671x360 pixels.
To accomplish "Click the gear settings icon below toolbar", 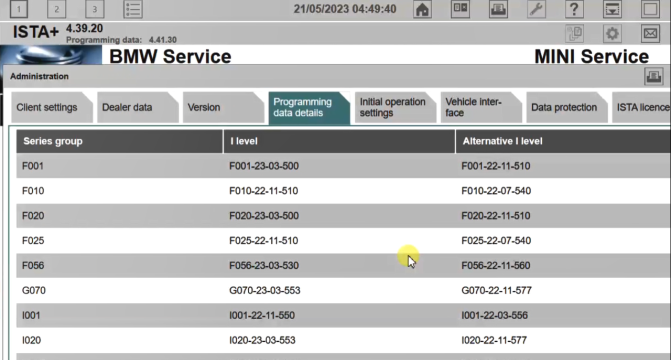I will pos(612,33).
